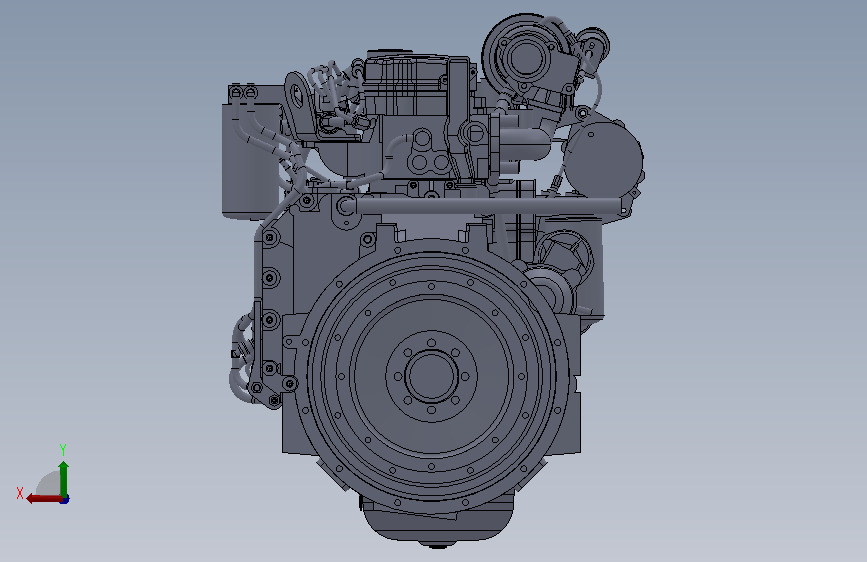Select the green Y axis arrow of the triad

tap(64, 479)
